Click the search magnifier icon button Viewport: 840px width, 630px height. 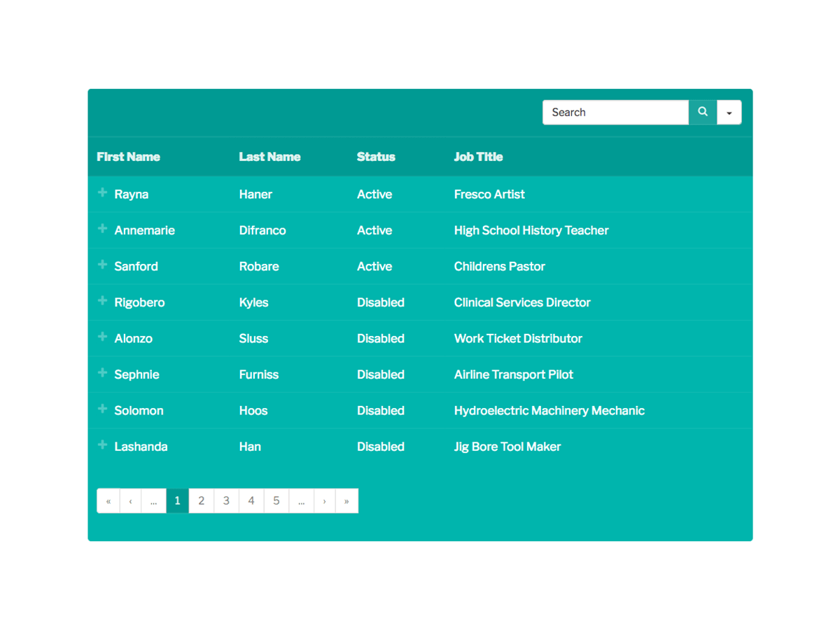(x=703, y=112)
